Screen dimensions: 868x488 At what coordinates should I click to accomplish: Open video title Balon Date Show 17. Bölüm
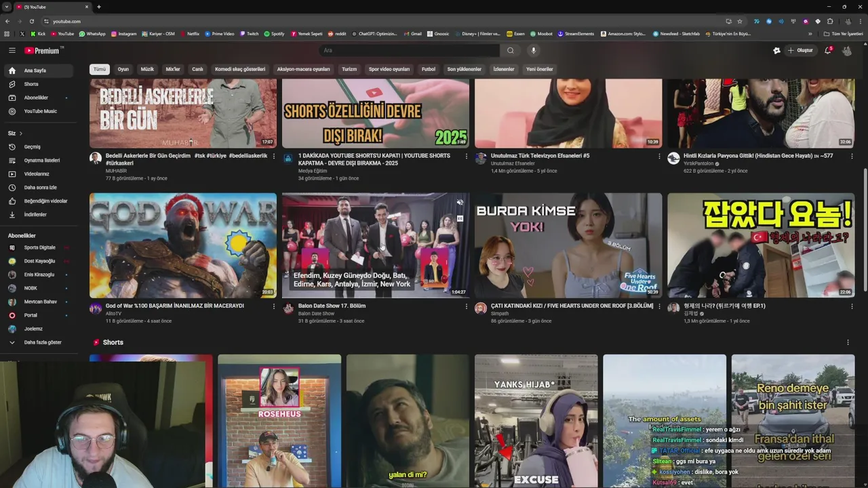[332, 306]
